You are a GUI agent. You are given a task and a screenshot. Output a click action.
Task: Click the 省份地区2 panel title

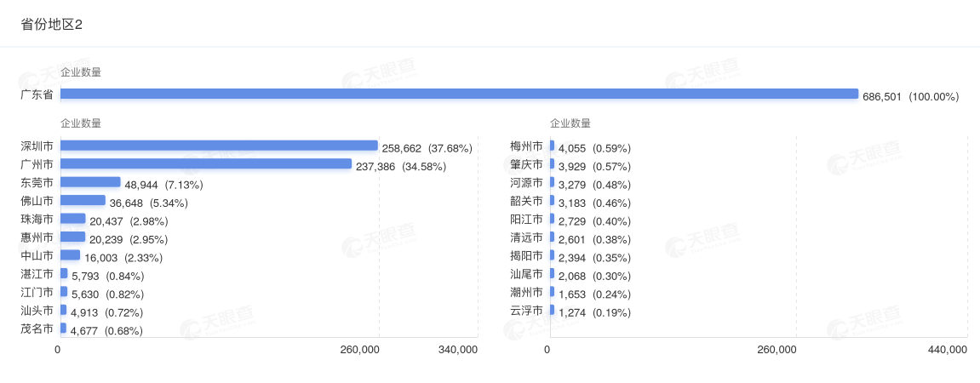(x=51, y=24)
